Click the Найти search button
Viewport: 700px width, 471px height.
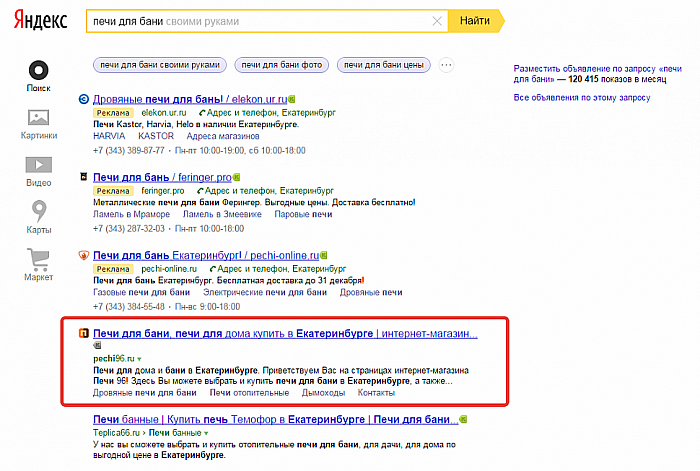pyautogui.click(x=475, y=21)
